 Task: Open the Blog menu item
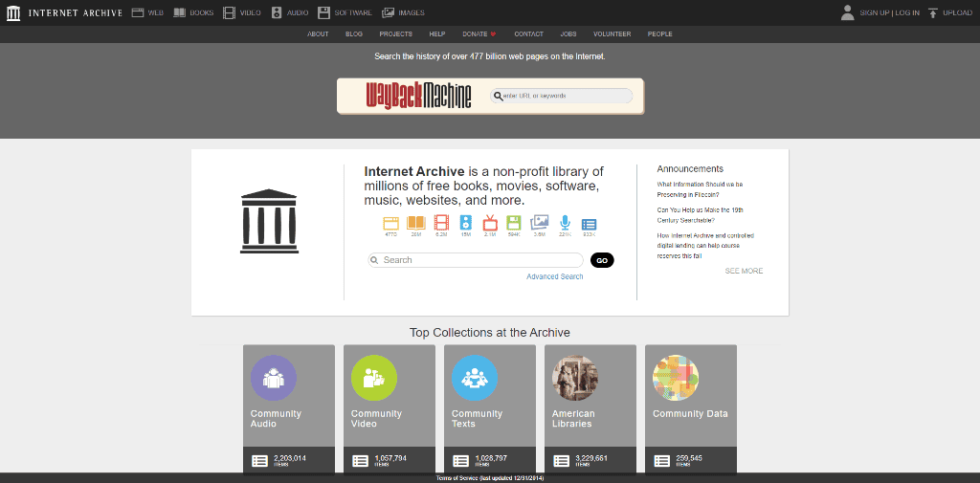point(354,33)
